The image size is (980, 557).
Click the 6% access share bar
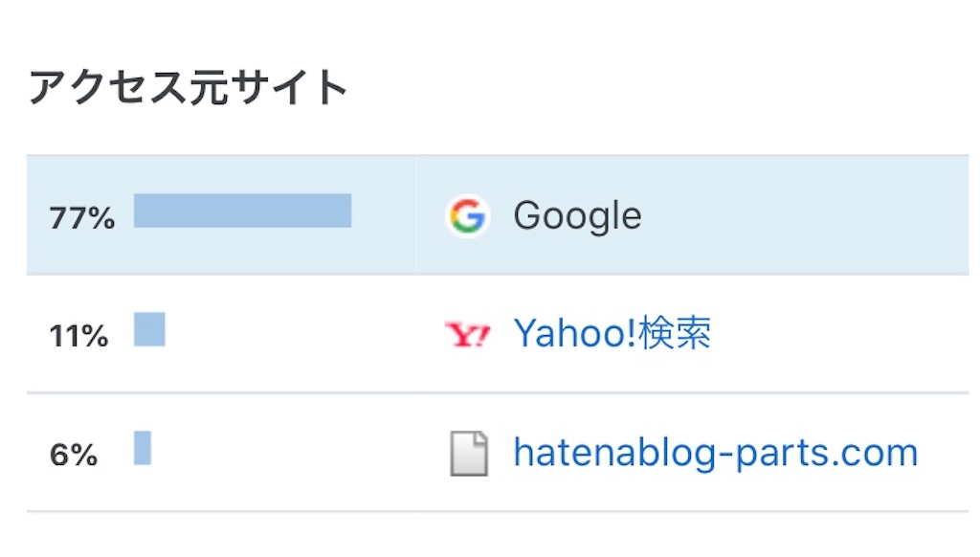click(x=143, y=448)
